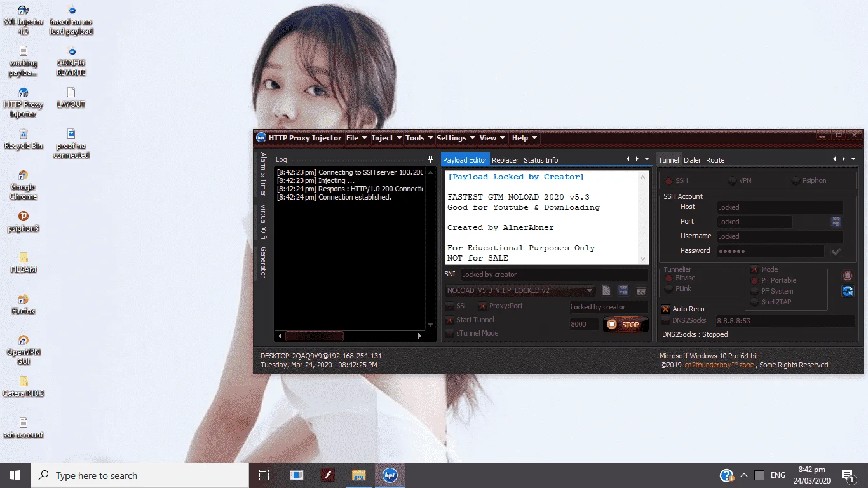868x488 pixels.
Task: Open the notification center icon
Action: [x=847, y=475]
